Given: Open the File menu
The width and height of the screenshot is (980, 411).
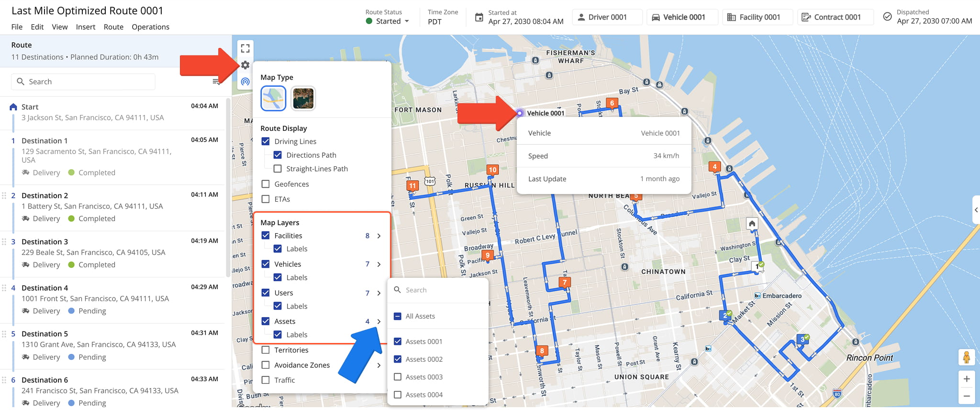Looking at the screenshot, I should click(x=17, y=27).
